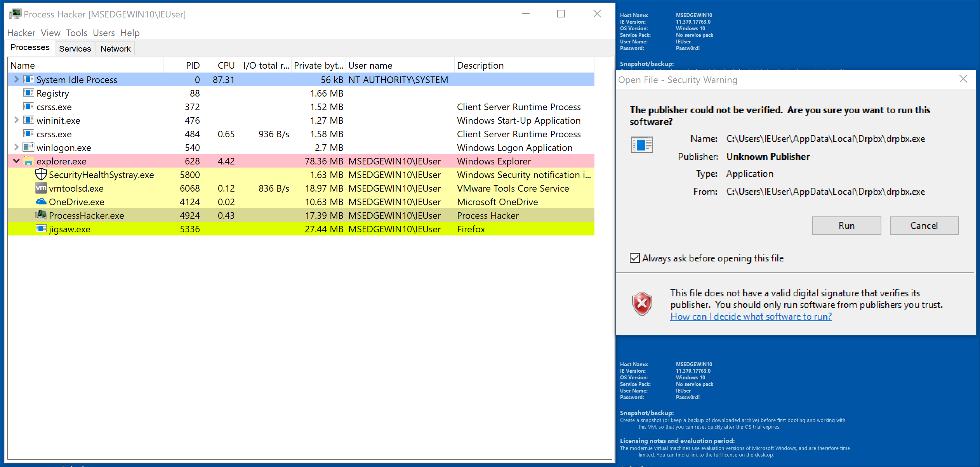Click the 'Firefox' description of jigsaw.exe
This screenshot has width=980, height=467.
(x=471, y=229)
